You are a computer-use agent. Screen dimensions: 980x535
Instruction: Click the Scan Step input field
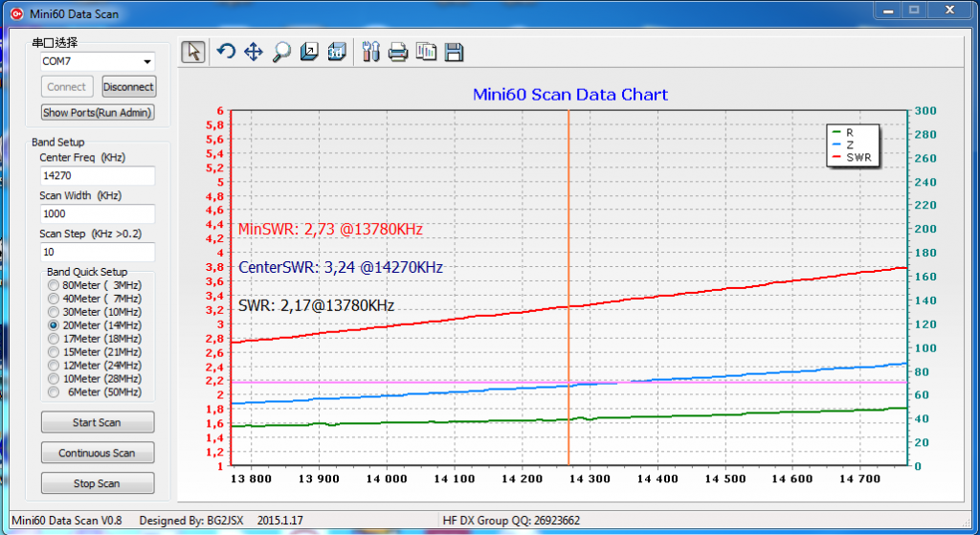[x=98, y=252]
